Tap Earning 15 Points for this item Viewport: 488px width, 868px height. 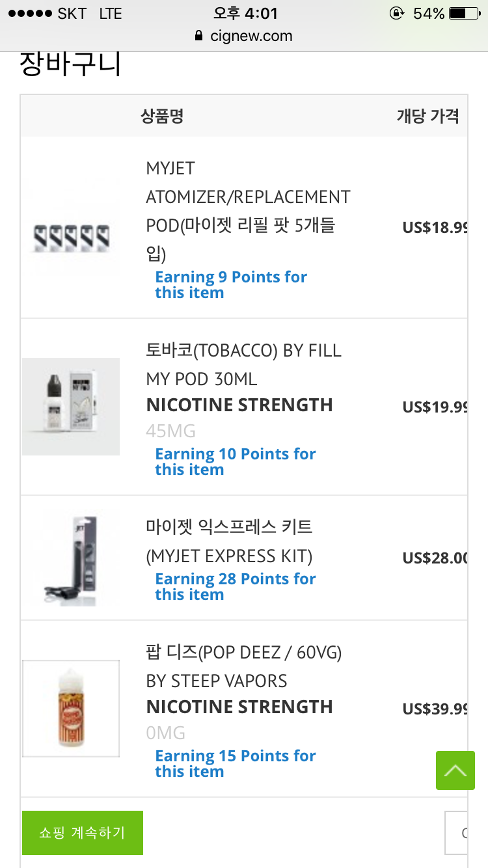pyautogui.click(x=235, y=764)
